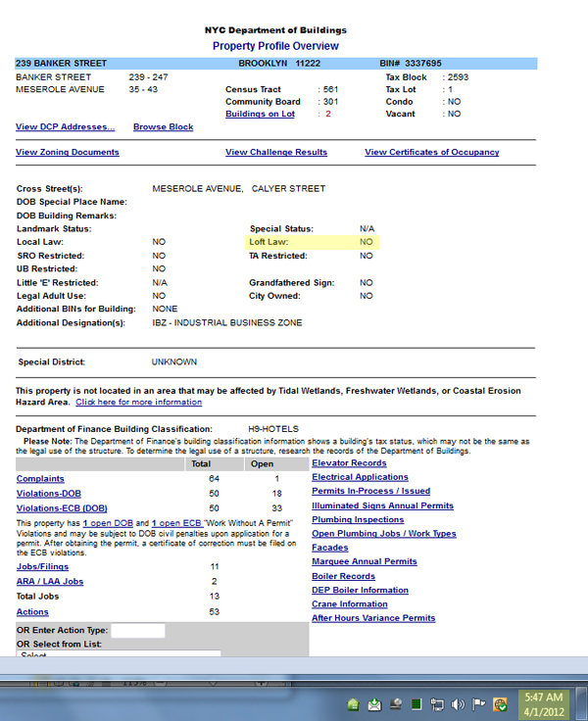Open View DCP Addresses link

(x=65, y=127)
